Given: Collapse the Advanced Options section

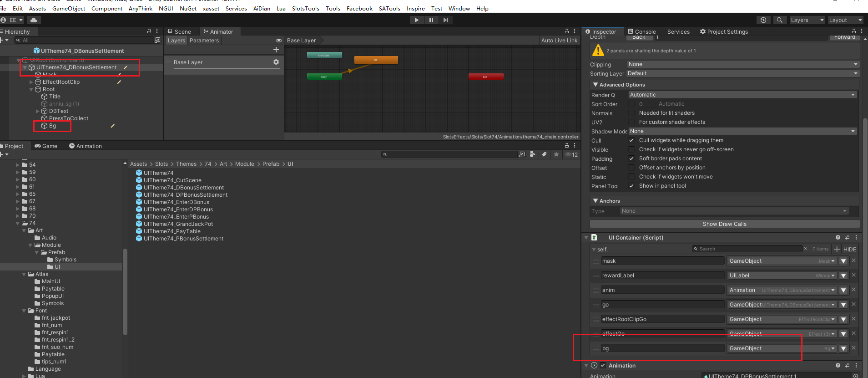Looking at the screenshot, I should pos(595,85).
